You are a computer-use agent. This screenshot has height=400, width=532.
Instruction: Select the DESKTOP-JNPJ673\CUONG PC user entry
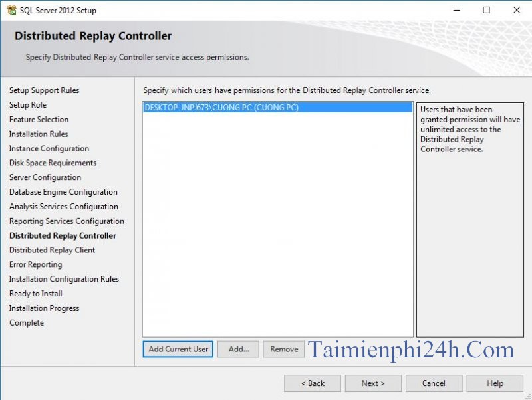277,108
